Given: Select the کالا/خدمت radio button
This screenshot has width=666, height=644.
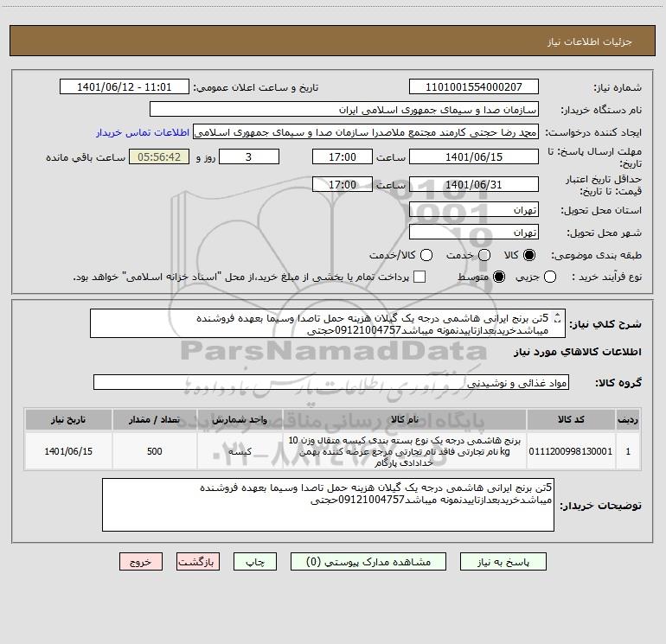Looking at the screenshot, I should click(x=426, y=255).
